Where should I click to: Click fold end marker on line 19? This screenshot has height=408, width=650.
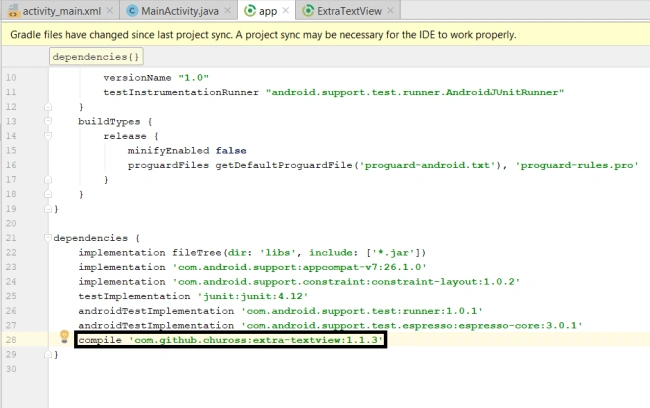click(48, 209)
